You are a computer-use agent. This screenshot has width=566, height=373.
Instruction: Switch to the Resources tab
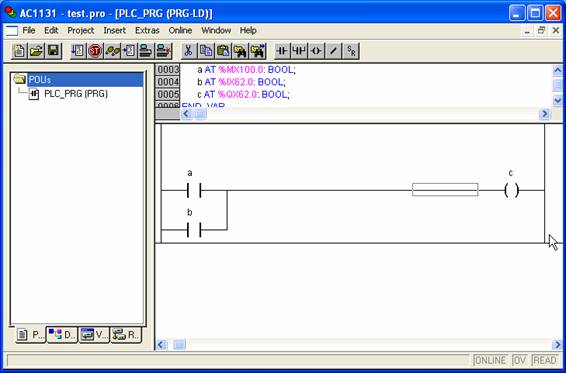pos(126,335)
